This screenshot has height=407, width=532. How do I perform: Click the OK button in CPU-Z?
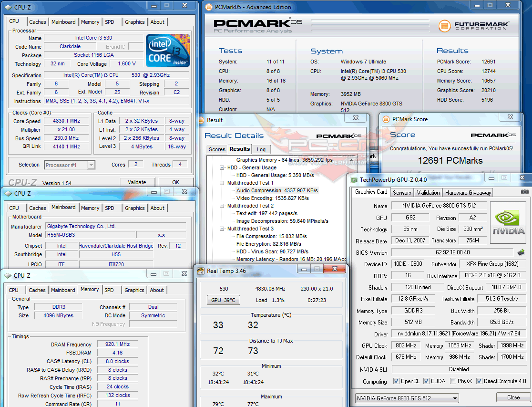click(176, 182)
